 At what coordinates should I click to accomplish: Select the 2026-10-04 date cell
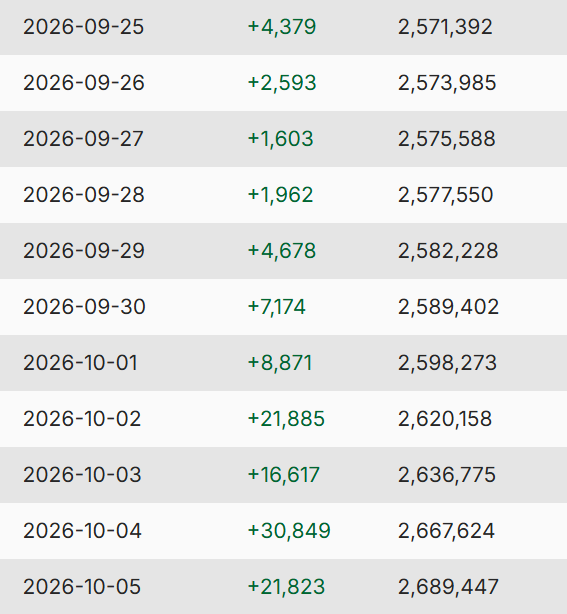tap(82, 531)
